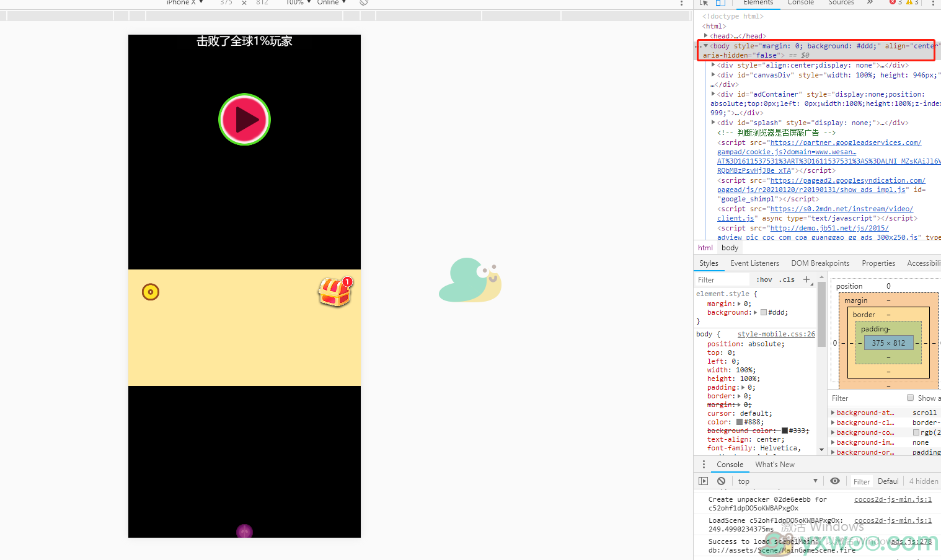Click the #888 color swatch
Image resolution: width=941 pixels, height=560 pixels.
click(740, 422)
